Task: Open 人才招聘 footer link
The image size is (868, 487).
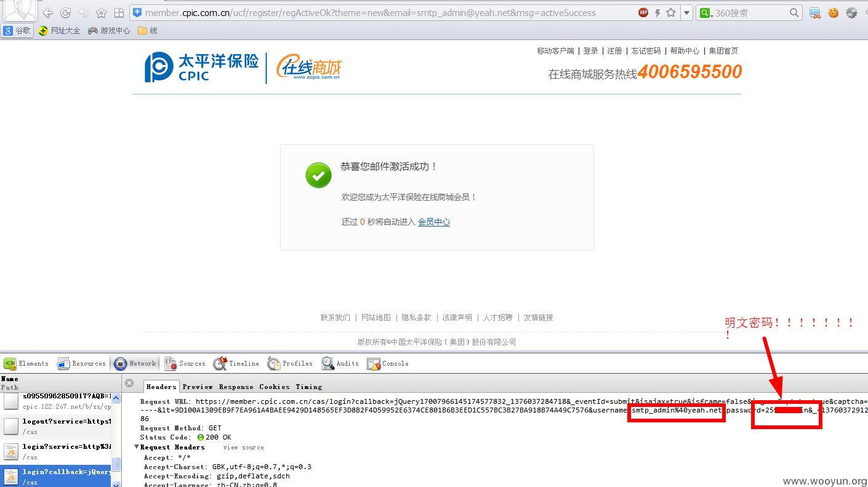Action: pos(497,318)
